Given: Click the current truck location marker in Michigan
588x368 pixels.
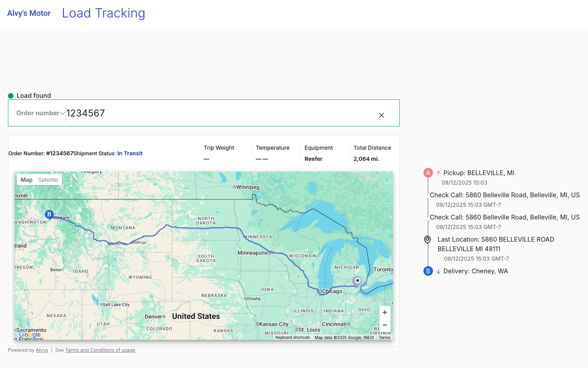Looking at the screenshot, I should [357, 280].
